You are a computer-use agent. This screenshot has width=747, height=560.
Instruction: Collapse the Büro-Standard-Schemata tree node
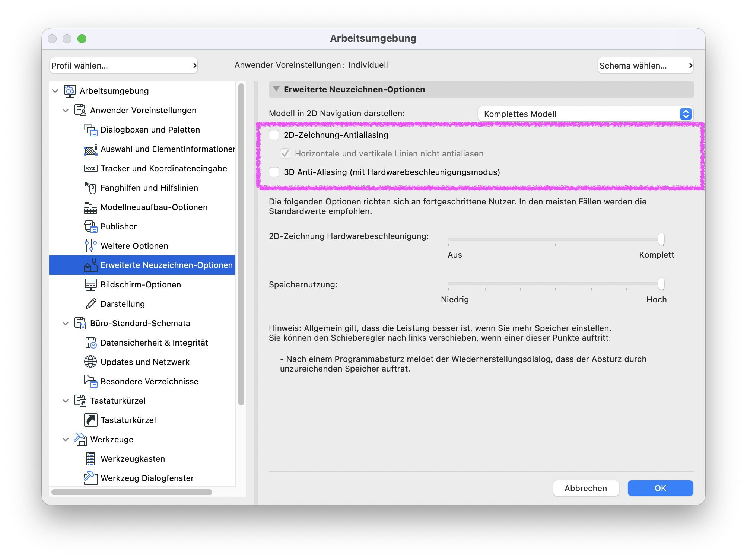[66, 323]
